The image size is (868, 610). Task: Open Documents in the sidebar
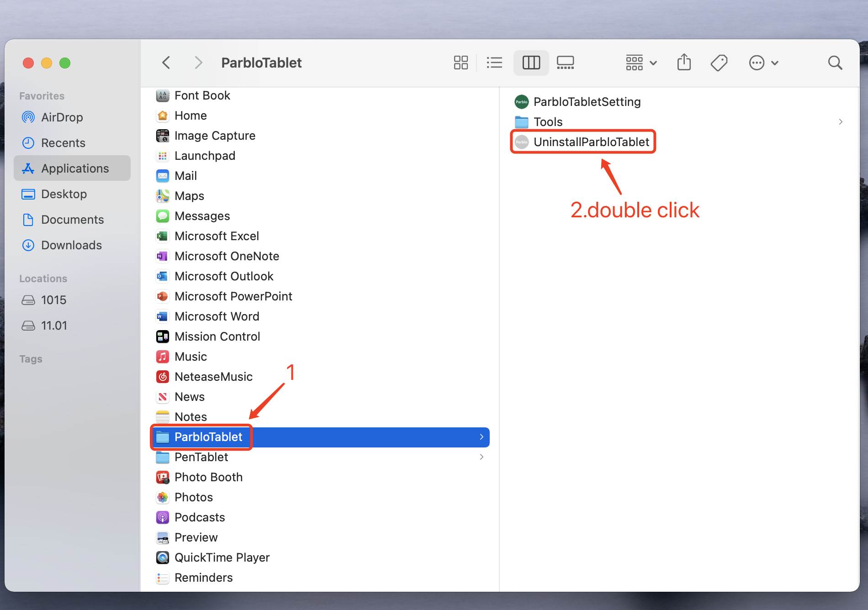(72, 220)
